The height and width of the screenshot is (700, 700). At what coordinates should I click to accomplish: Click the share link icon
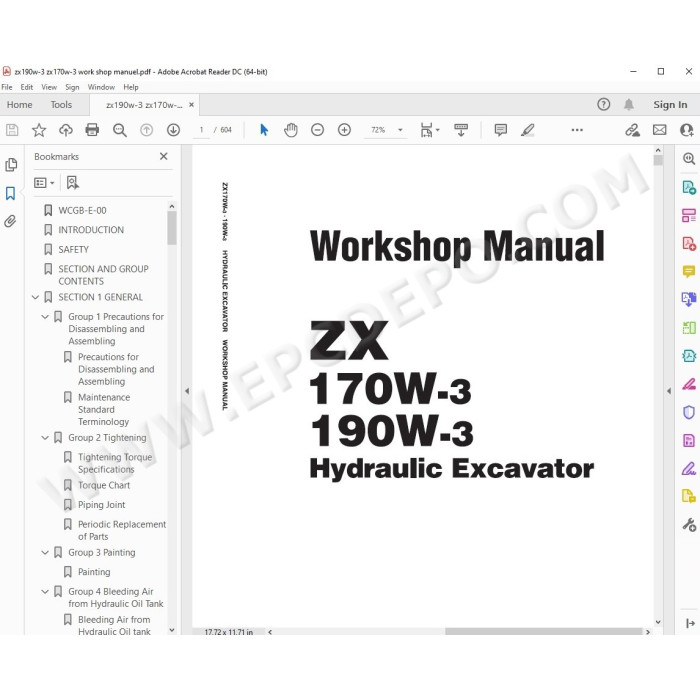632,130
